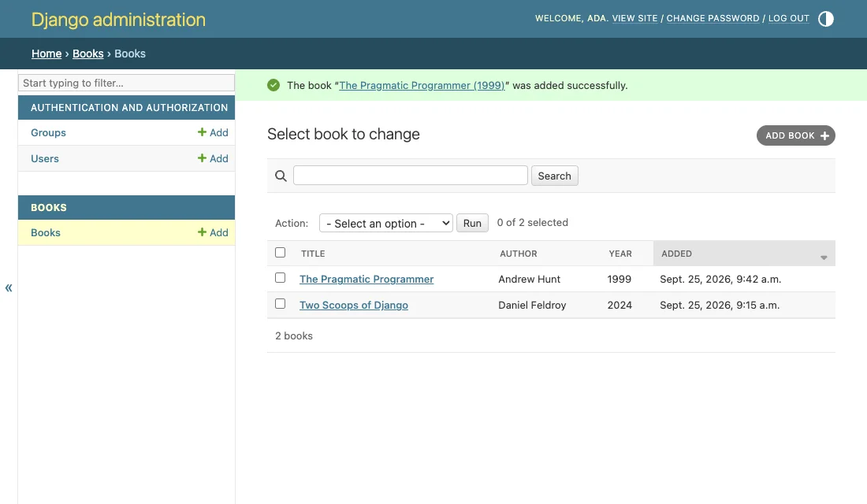Check Two Scoops of Django row checkbox
The height and width of the screenshot is (504, 867).
281,304
